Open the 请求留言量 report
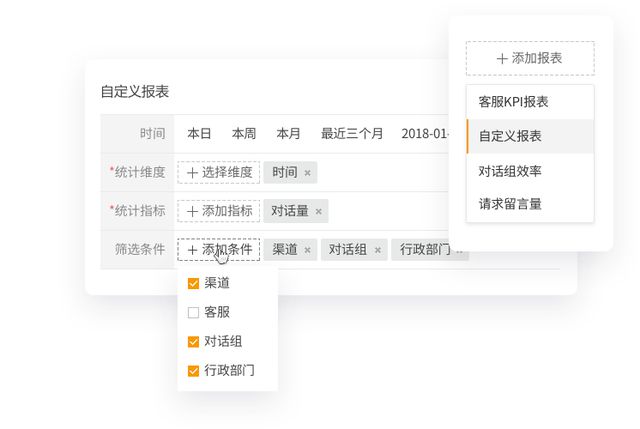 [x=530, y=203]
